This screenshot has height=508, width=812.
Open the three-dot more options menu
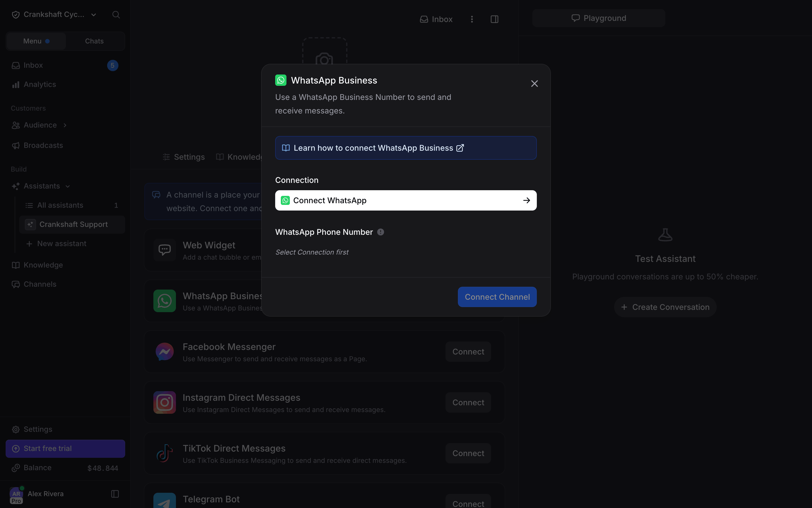click(472, 19)
